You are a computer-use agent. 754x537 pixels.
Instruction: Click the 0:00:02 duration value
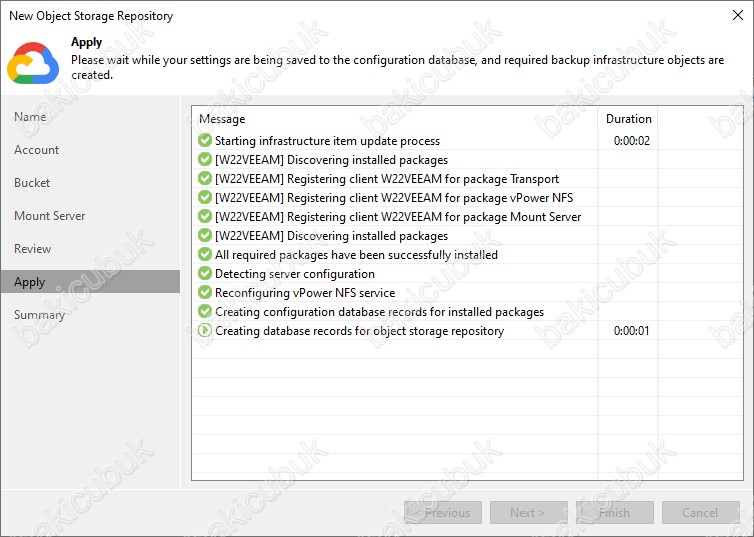click(631, 140)
